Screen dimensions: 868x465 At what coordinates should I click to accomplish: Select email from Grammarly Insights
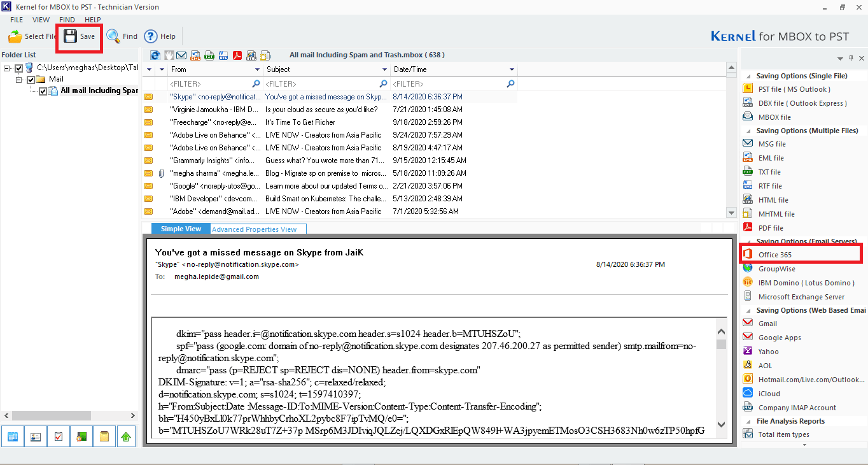click(x=330, y=161)
